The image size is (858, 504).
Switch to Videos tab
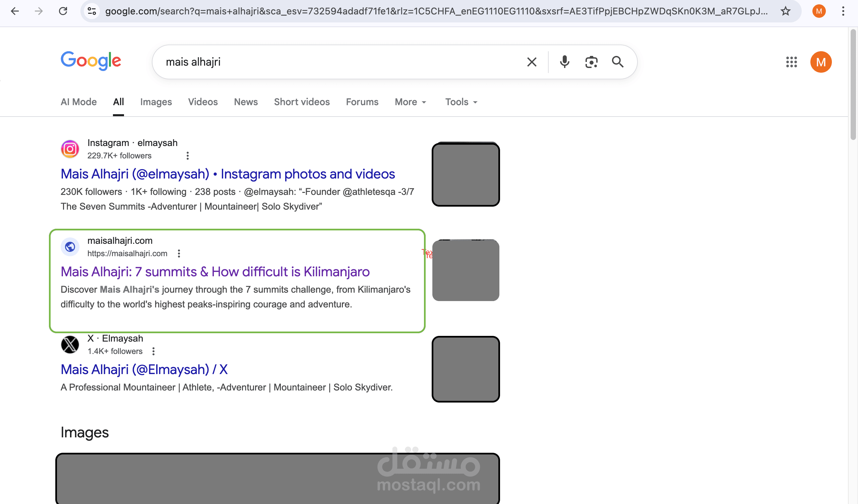point(203,102)
